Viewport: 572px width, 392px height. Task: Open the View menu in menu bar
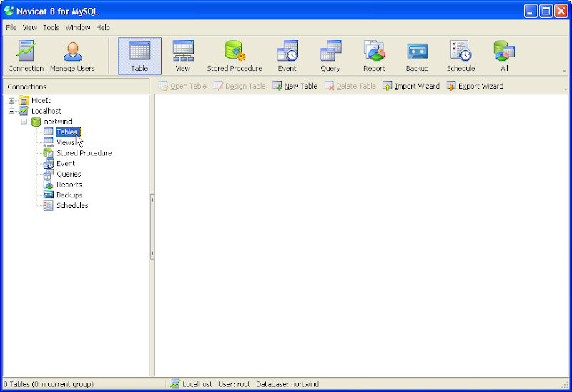pyautogui.click(x=29, y=28)
